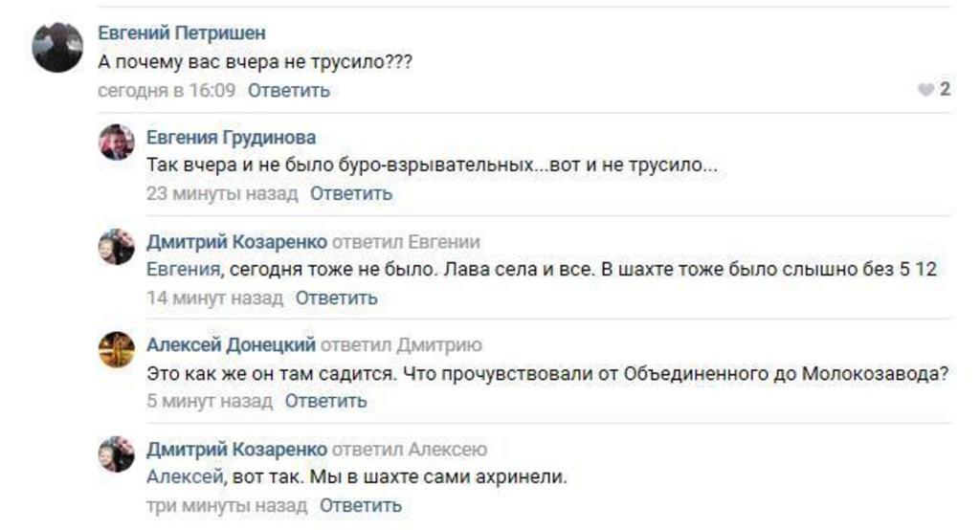The height and width of the screenshot is (530, 980).
Task: Click Дмитрий Козаренко's name above 'сегодня тоже не было'
Action: pos(236,241)
